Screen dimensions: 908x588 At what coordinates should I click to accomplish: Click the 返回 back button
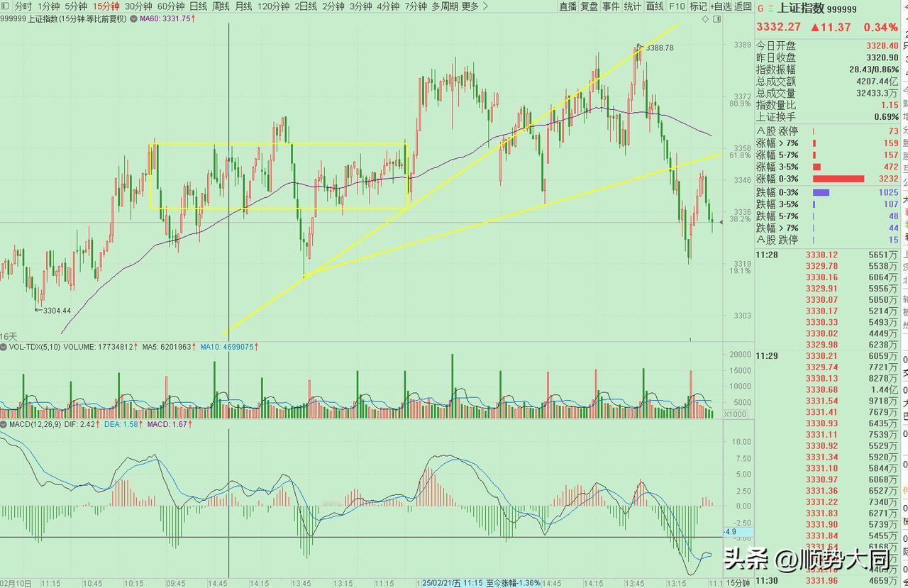click(x=743, y=6)
